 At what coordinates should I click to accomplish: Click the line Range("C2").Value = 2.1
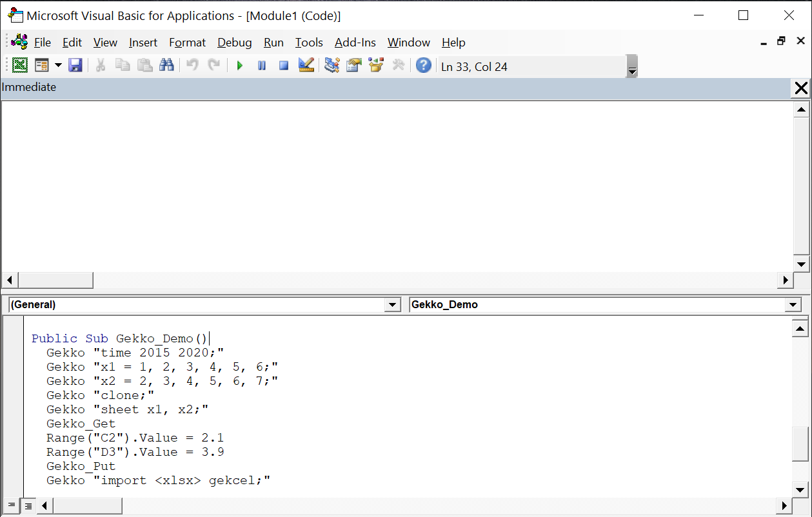point(135,438)
